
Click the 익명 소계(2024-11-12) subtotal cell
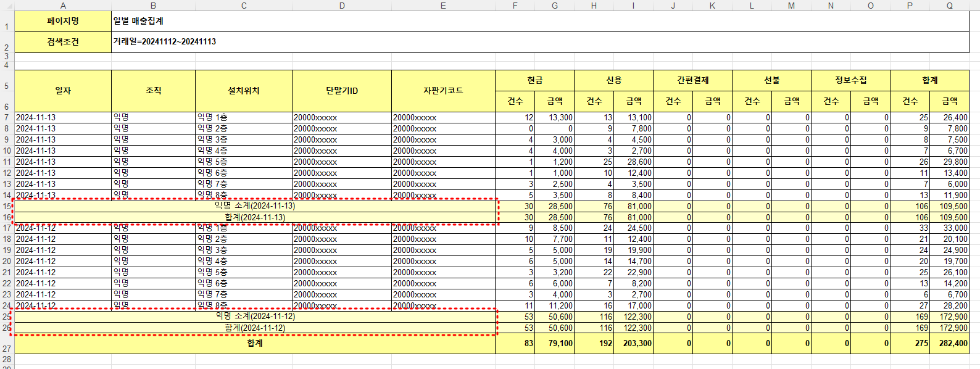[255, 317]
